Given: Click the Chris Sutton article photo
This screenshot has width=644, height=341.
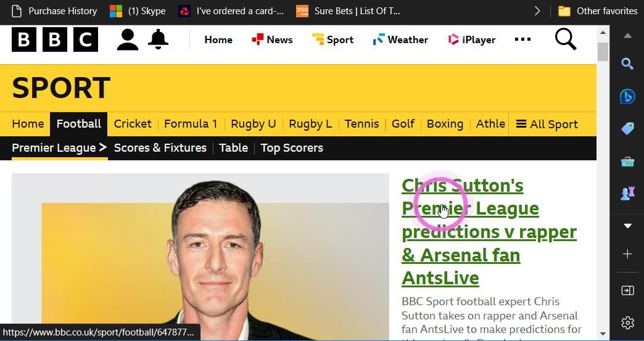Looking at the screenshot, I should [200, 257].
